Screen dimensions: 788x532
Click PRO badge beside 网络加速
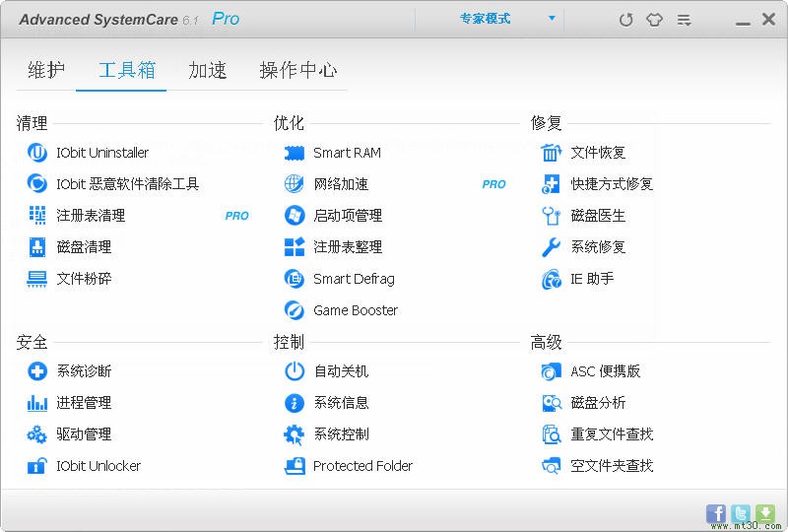tap(494, 184)
